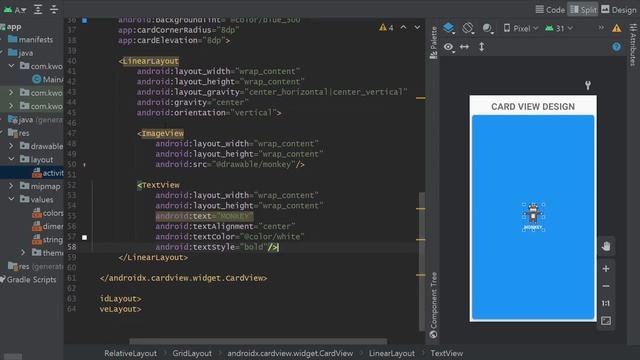Screen dimensions: 640x360
Task: Open the activity layout XML file
Action: coord(48,173)
